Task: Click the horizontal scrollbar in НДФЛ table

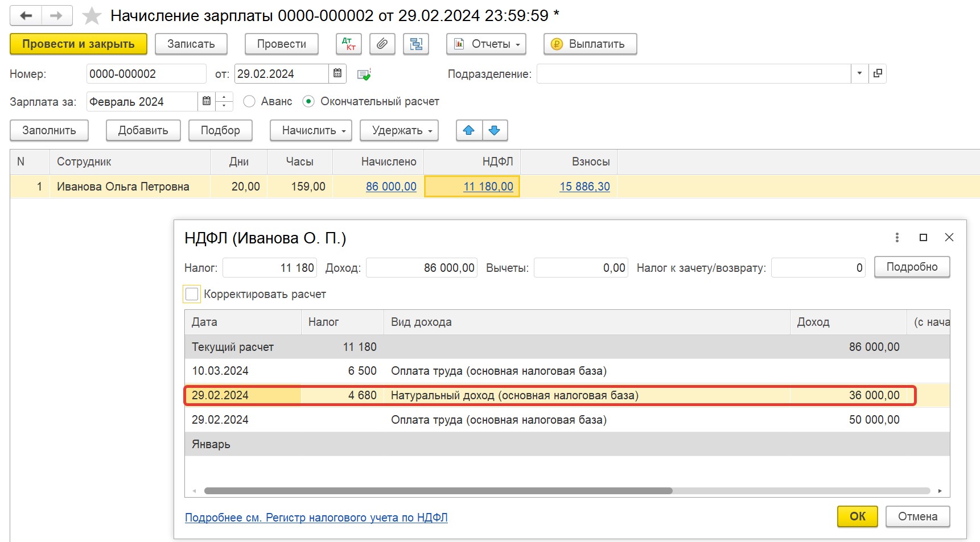Action: pyautogui.click(x=438, y=491)
